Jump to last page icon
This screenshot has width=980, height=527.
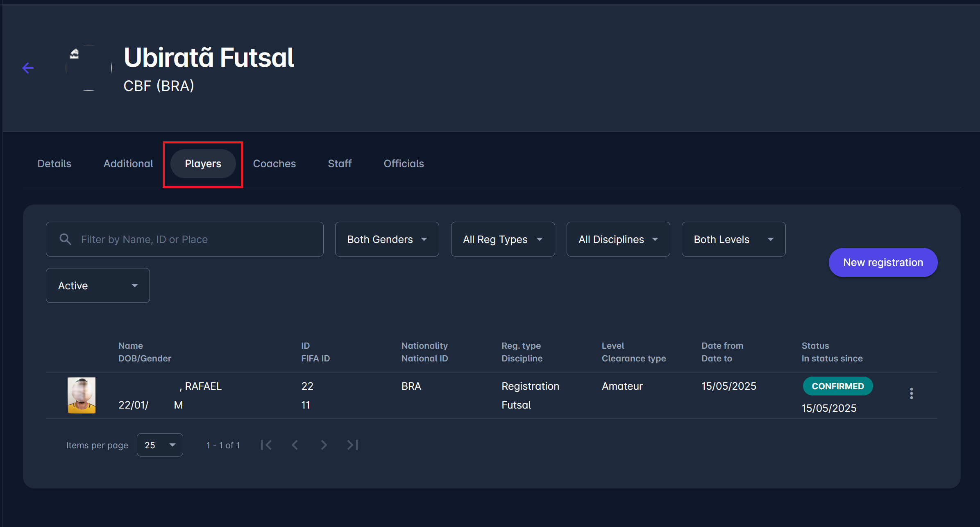point(352,445)
